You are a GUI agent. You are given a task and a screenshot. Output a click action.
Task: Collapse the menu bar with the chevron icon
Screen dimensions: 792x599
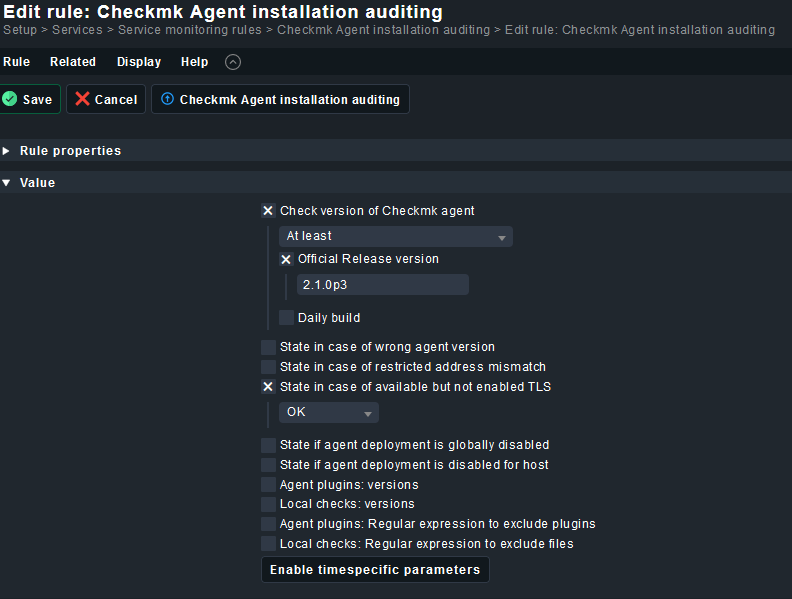coord(233,62)
